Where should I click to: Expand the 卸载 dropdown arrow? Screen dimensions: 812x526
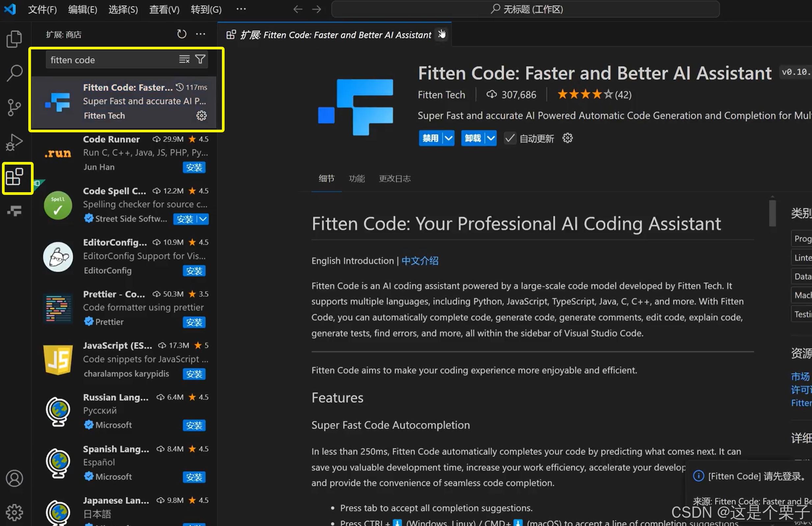pos(491,138)
